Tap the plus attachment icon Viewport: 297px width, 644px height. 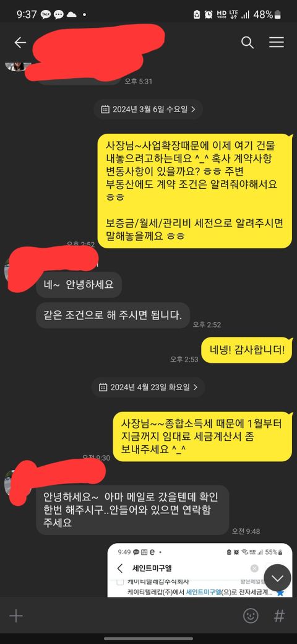[x=16, y=616]
